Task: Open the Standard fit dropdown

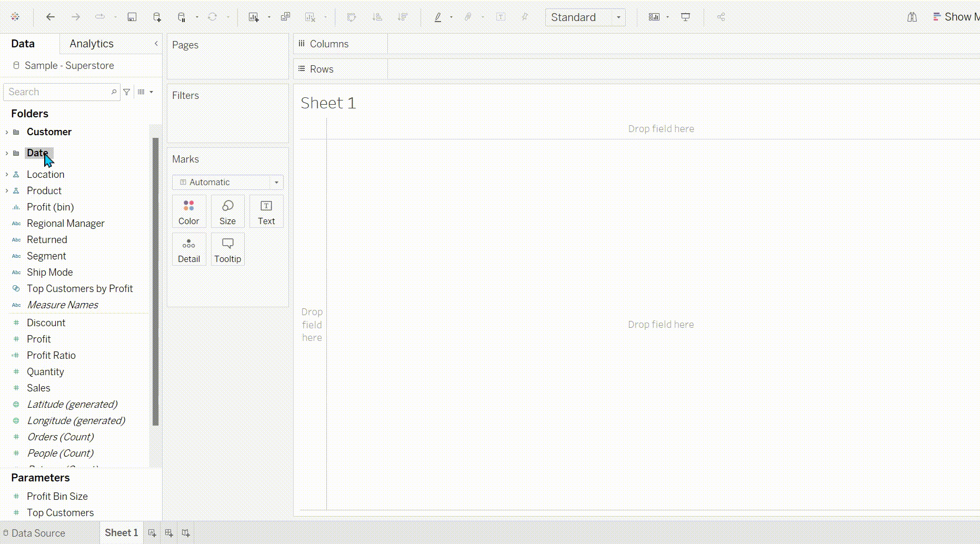Action: [x=585, y=17]
